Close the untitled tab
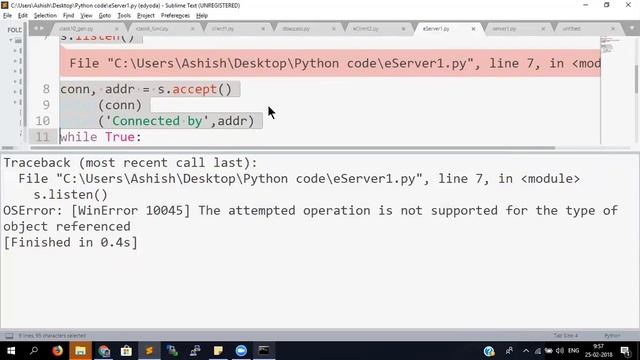The image size is (640, 360). (x=613, y=29)
